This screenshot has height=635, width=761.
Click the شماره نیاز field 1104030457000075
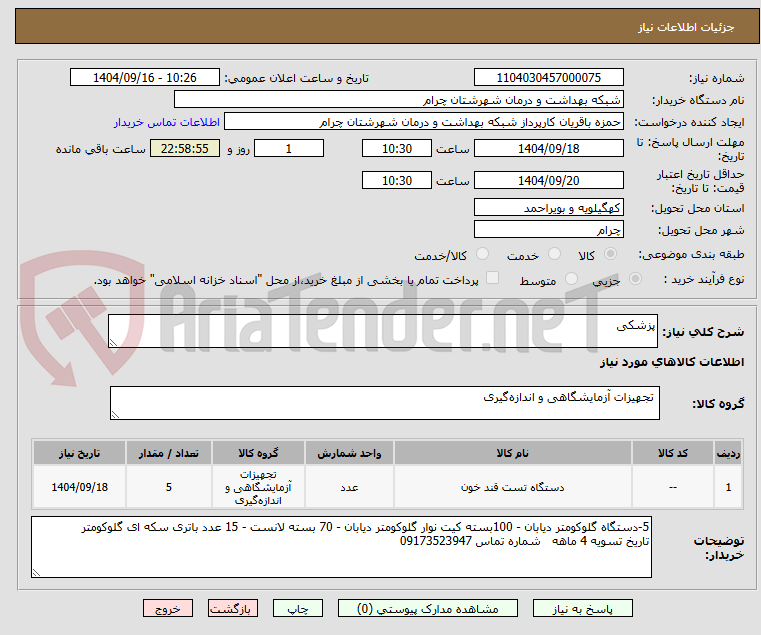pos(548,78)
